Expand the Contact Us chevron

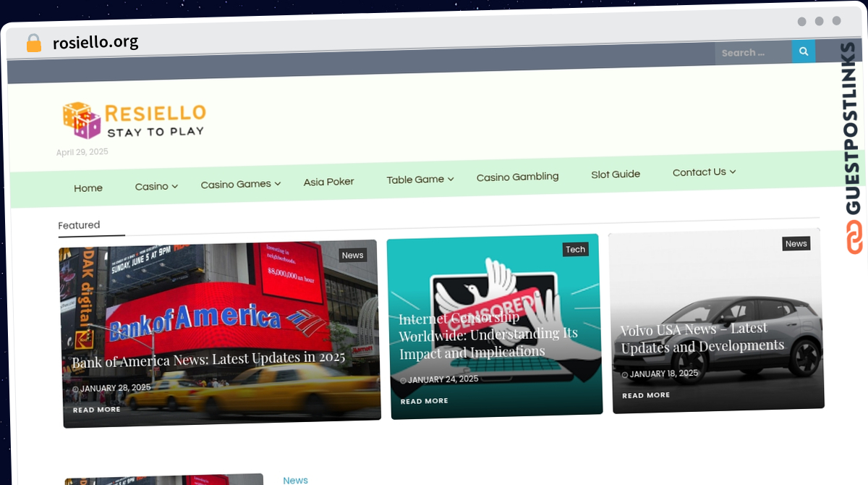[x=733, y=172]
